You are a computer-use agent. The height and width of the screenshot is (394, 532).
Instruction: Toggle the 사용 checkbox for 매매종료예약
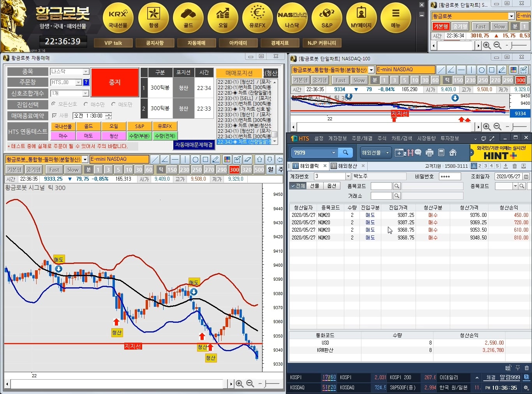(x=55, y=116)
